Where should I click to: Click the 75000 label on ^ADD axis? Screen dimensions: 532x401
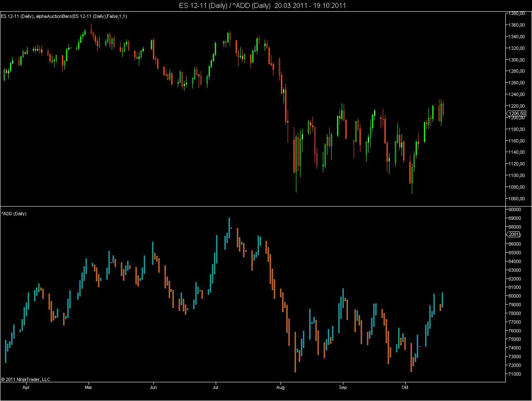(x=515, y=339)
